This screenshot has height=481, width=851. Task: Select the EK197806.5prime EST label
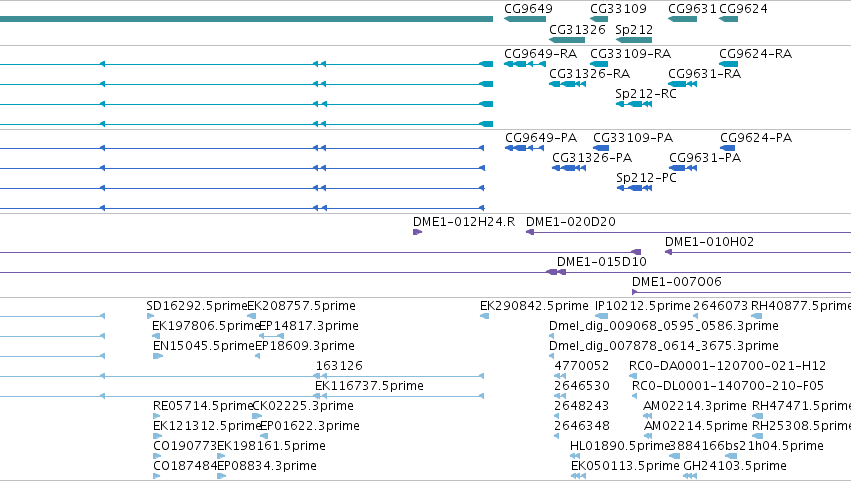coord(206,326)
